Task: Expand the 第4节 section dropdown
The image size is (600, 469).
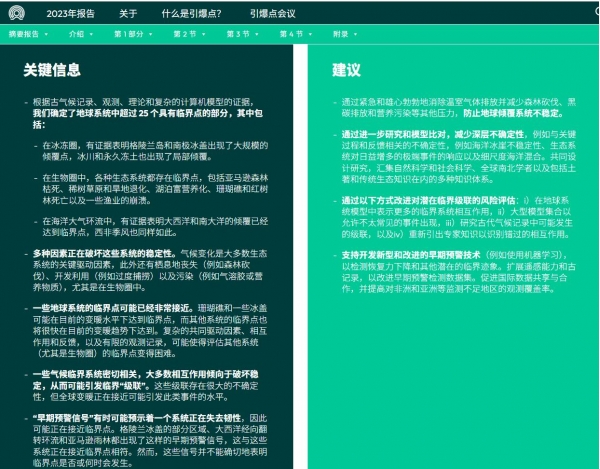Action: coord(293,33)
